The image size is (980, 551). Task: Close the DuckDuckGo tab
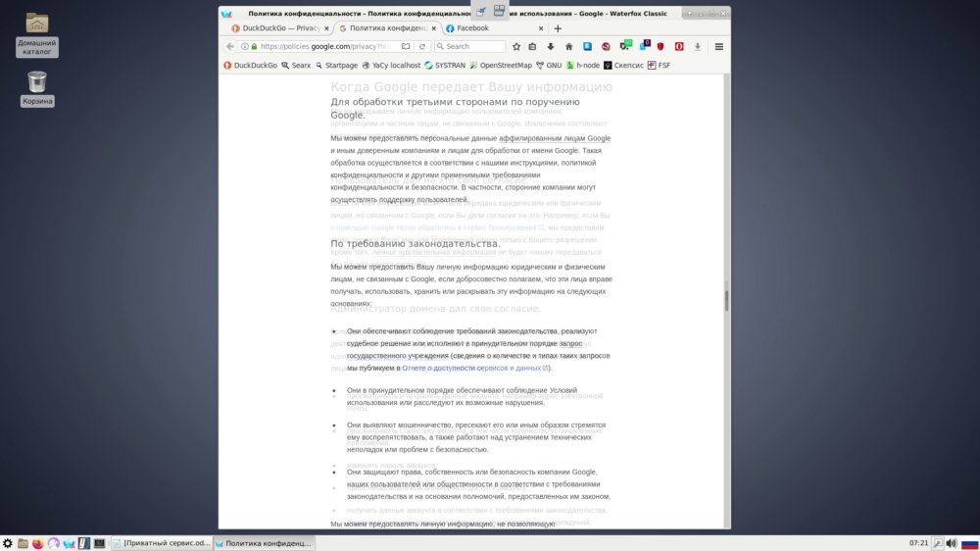(x=326, y=28)
